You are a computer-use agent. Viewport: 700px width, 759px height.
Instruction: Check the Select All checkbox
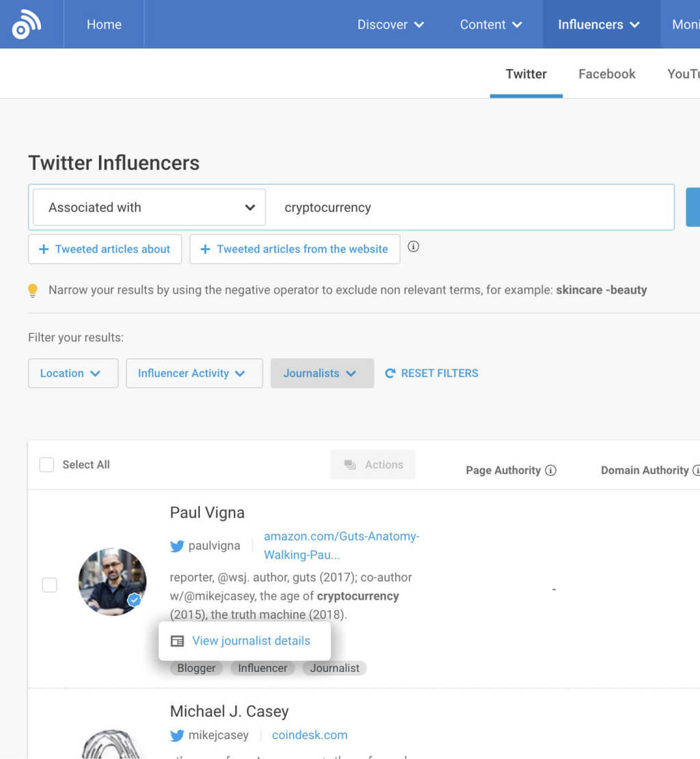46,465
